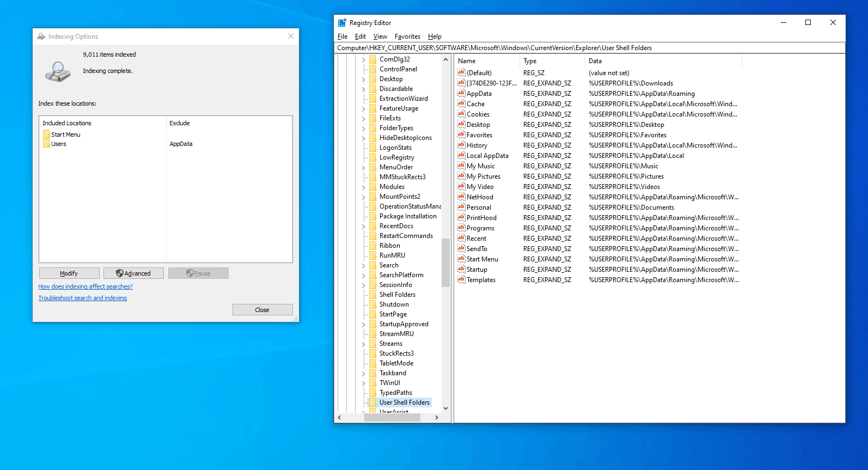868x470 pixels.
Task: Click the magnifier drive icon in Indexing Options
Action: pos(58,71)
